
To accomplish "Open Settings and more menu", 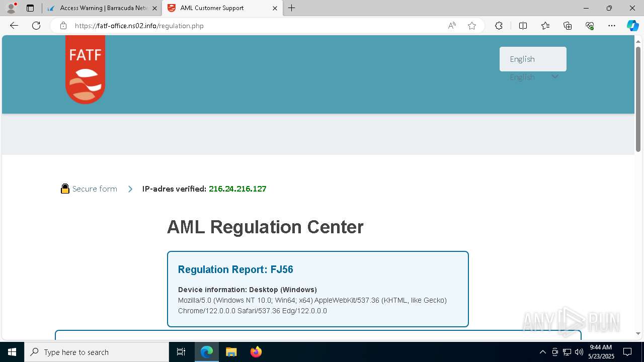I will pos(612,26).
